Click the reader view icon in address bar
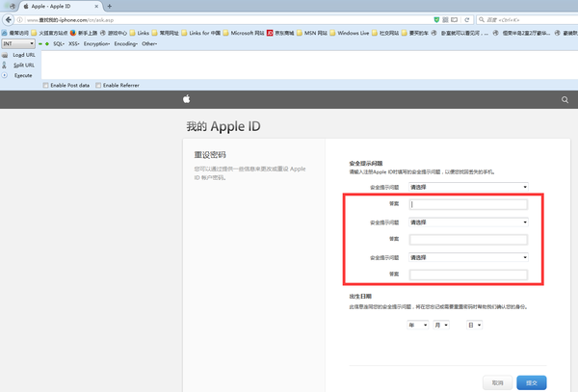This screenshot has height=392, width=578. (454, 19)
